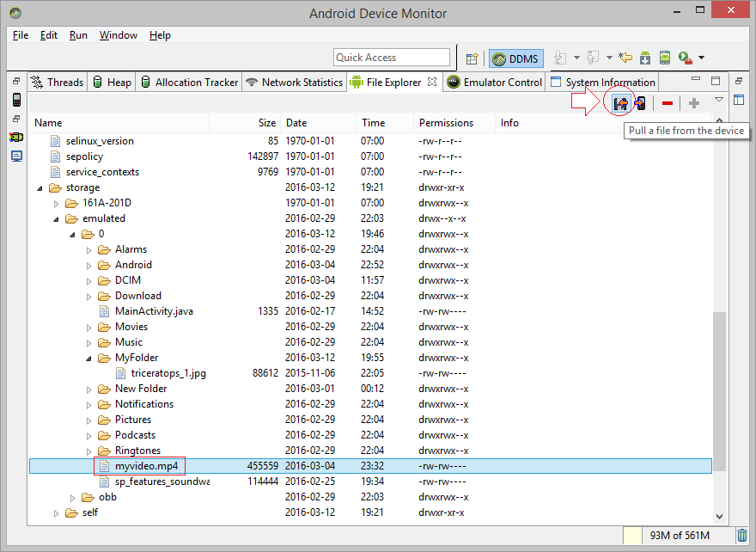Open the Devices phone icon in left sidebar
The height and width of the screenshot is (552, 756).
[16, 100]
